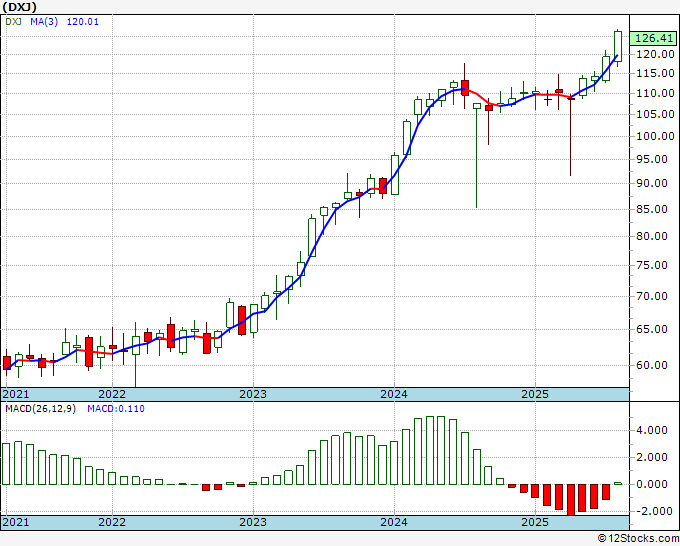Screen dimensions: 680x546
Task: Click the 115.00 price axis label
Action: (655, 73)
